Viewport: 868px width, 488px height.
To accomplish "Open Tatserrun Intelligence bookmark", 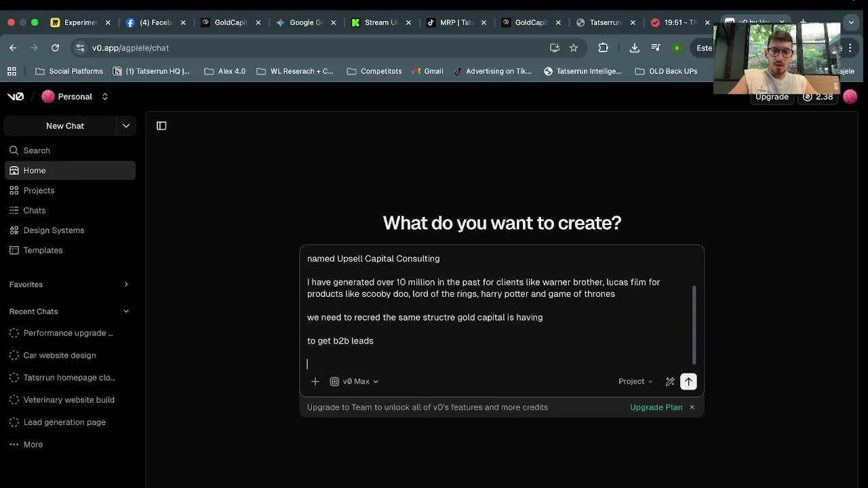I will coord(583,71).
